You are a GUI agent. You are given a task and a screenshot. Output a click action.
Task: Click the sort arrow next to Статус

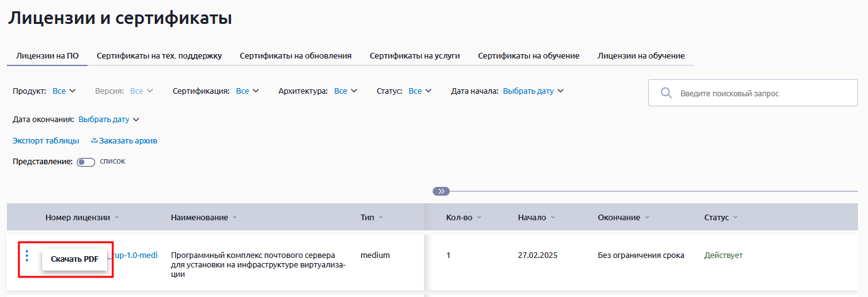[735, 218]
